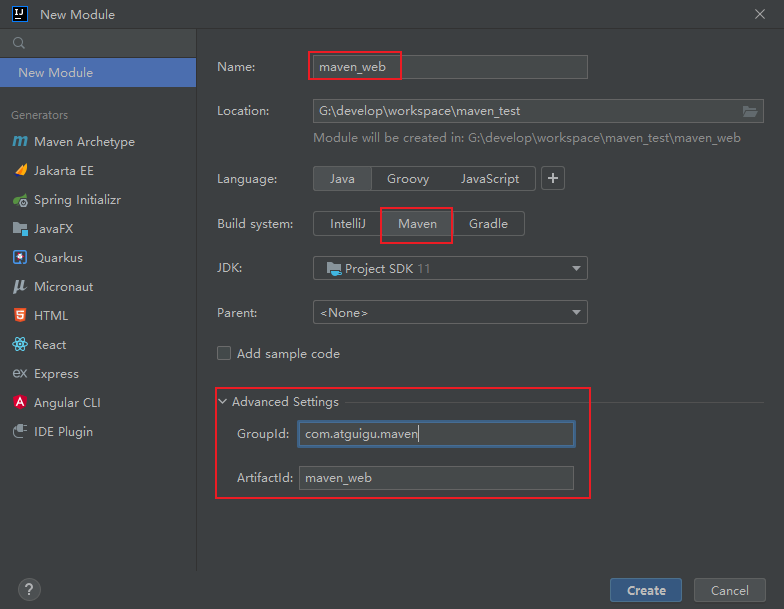Click the Angular CLI red icon
The height and width of the screenshot is (609, 784).
coord(20,402)
